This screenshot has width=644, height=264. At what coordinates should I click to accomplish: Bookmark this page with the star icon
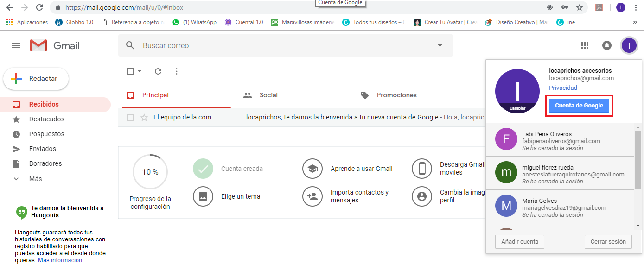tap(579, 7)
